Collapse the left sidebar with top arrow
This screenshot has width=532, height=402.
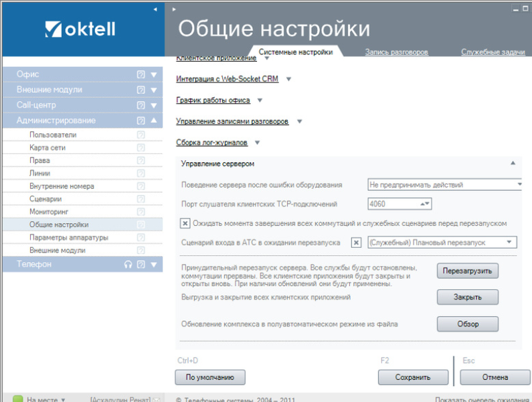tap(155, 9)
